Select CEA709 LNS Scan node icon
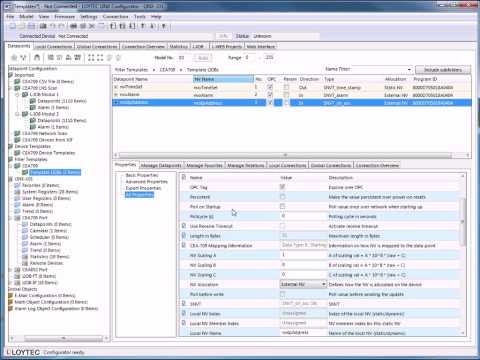 [17, 88]
